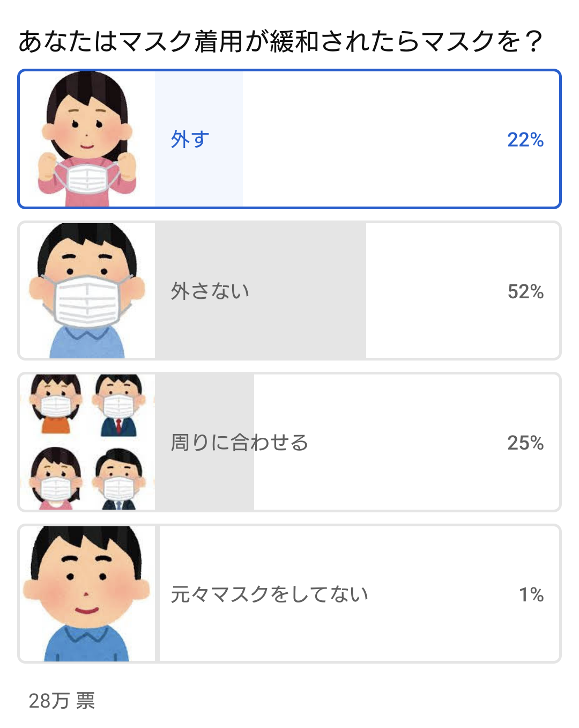Image resolution: width=579 pixels, height=728 pixels.
Task: Click the masked woman in pink top
Action: tap(56, 479)
